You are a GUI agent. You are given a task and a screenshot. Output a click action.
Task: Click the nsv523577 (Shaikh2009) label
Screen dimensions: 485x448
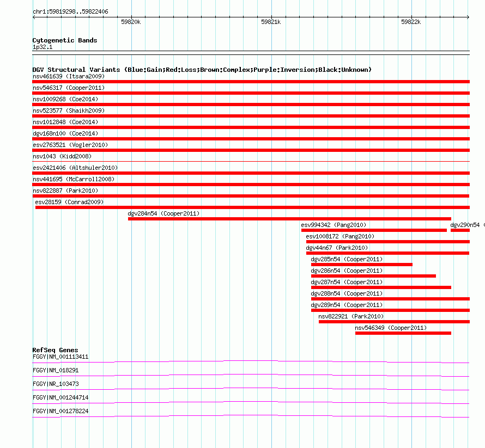tap(69, 111)
